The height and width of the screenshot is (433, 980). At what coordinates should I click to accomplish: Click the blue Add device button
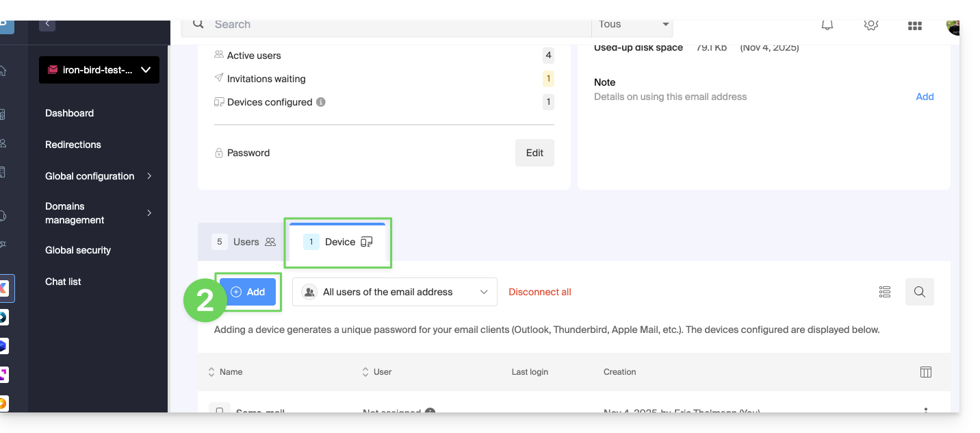click(248, 292)
